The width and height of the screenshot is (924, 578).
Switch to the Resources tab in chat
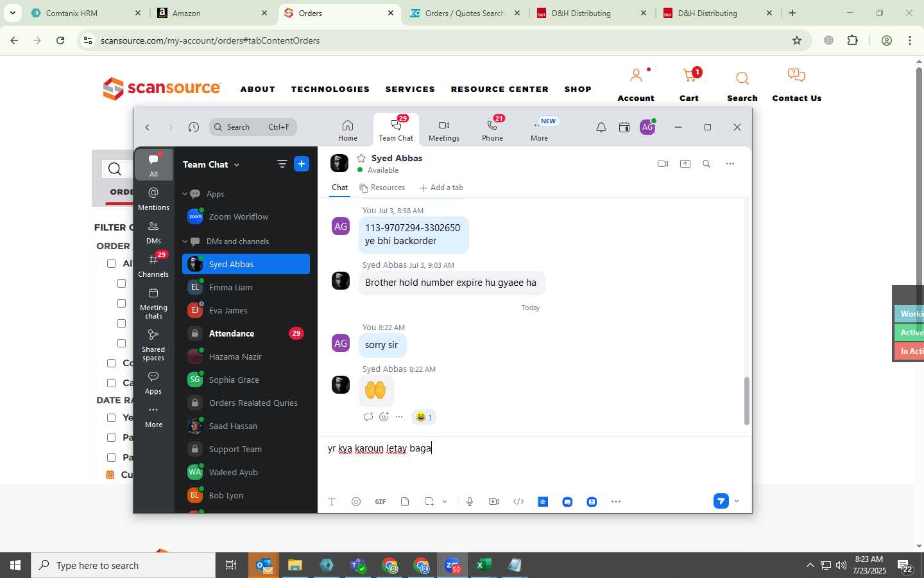(382, 188)
